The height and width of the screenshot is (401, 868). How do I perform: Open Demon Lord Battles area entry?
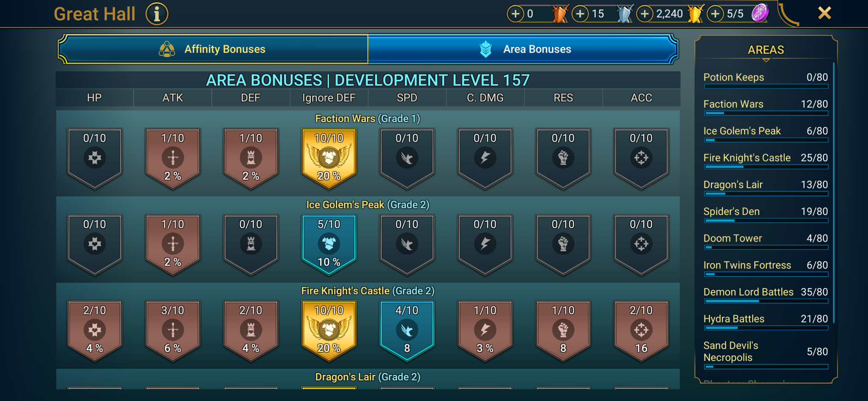pyautogui.click(x=766, y=295)
